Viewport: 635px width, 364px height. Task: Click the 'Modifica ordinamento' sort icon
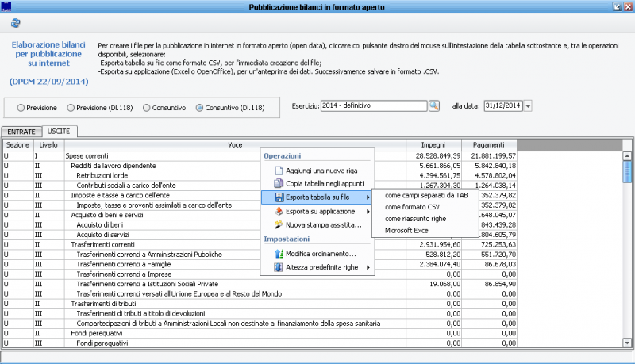(278, 254)
